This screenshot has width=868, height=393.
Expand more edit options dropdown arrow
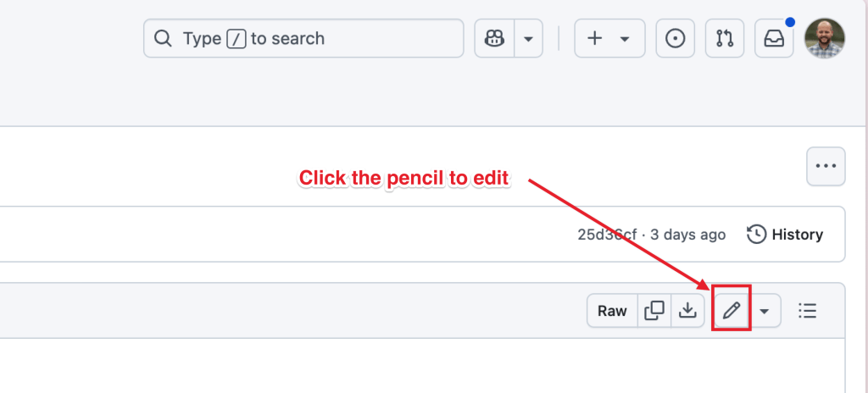coord(765,311)
